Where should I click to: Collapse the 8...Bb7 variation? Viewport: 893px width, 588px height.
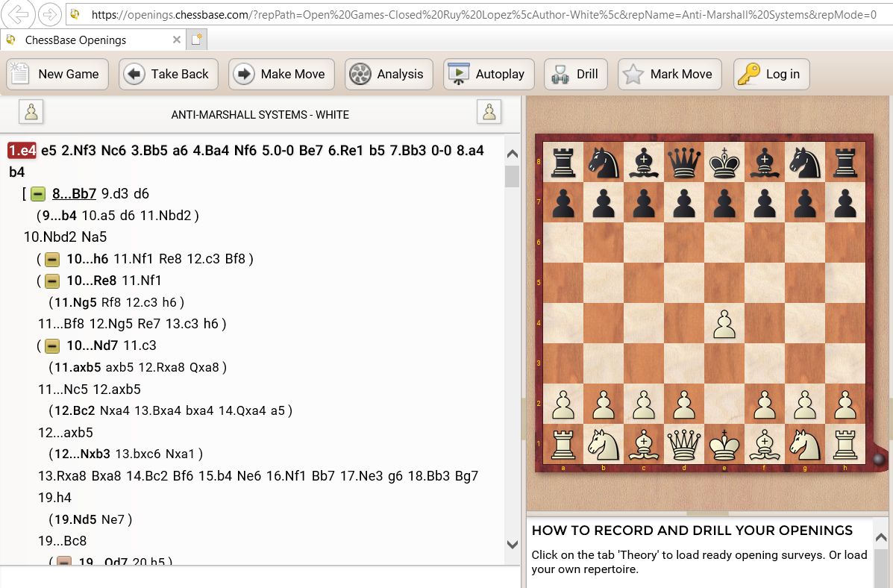pyautogui.click(x=38, y=194)
